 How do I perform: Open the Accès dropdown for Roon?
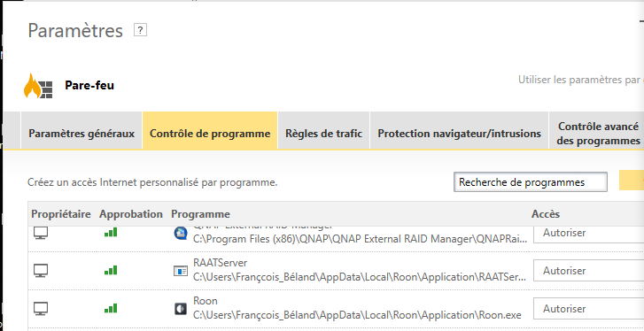point(588,309)
